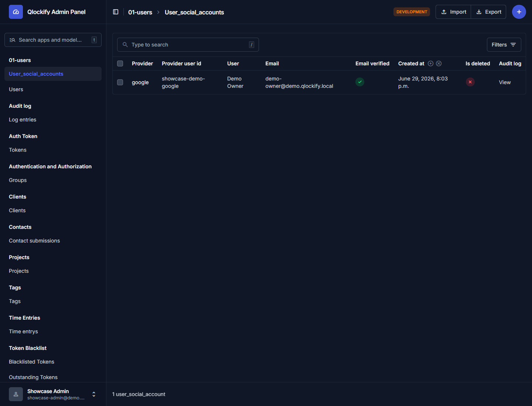
Task: Click the sidebar search list icon
Action: pos(13,40)
